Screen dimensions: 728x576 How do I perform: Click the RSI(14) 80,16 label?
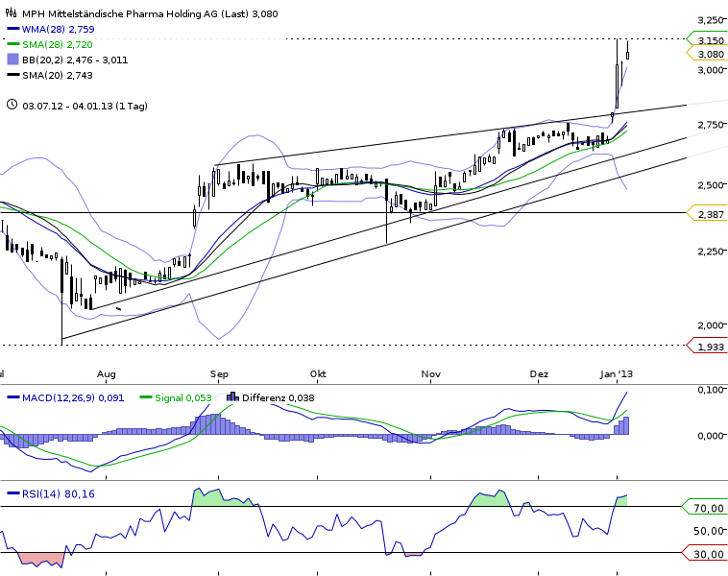[x=58, y=493]
